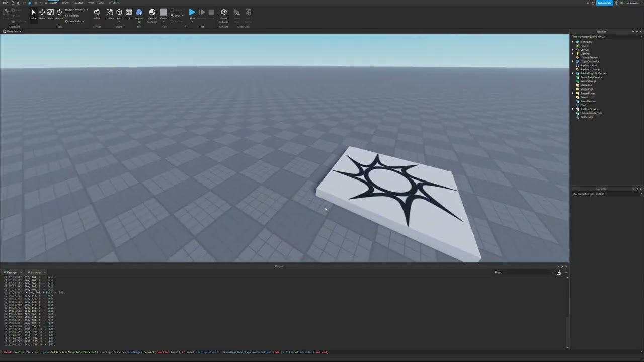Switch to the TEST ribbon tab
The width and height of the screenshot is (644, 362).
point(91,3)
